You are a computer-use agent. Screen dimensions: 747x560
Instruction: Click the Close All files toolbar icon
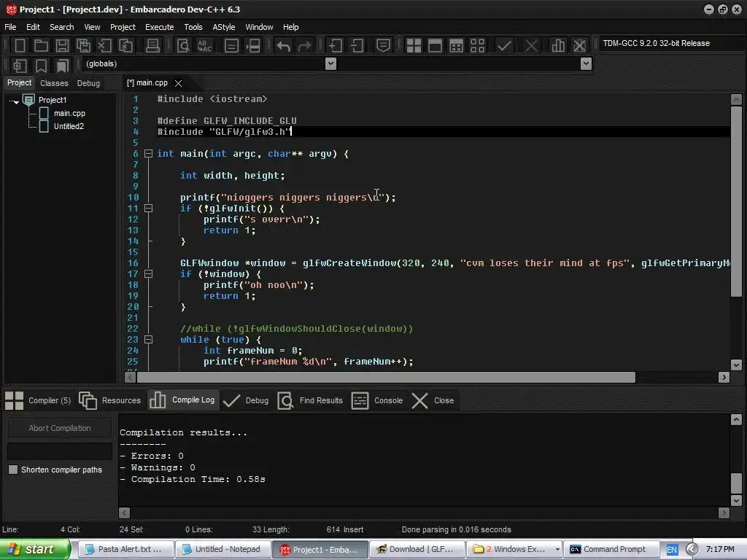[x=125, y=46]
